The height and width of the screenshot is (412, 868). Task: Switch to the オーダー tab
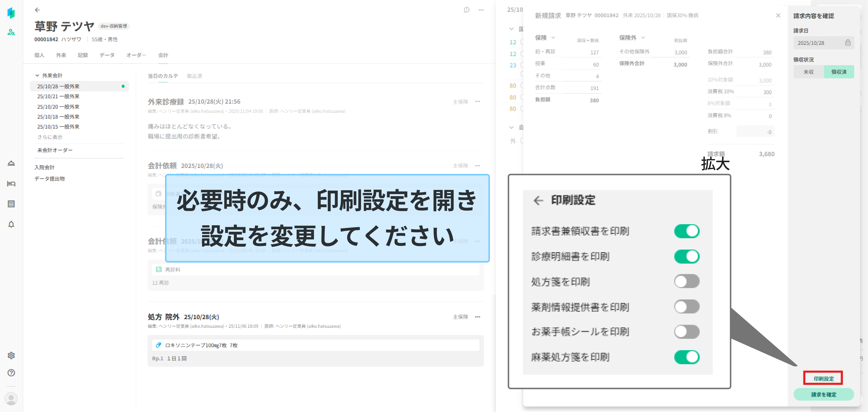tap(136, 55)
